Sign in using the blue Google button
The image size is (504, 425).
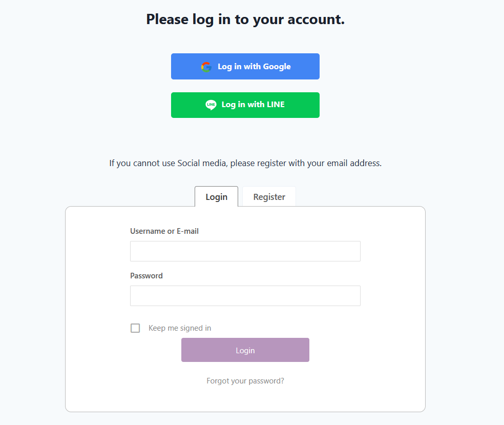[x=245, y=67]
